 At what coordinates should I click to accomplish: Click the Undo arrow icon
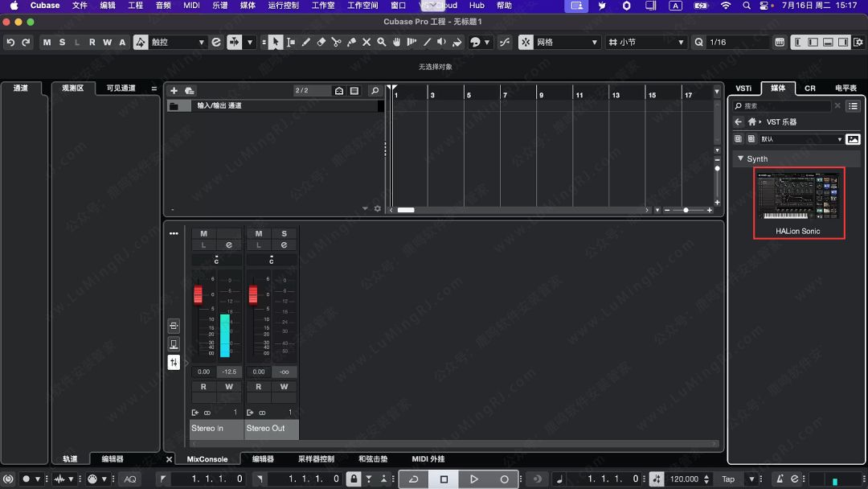click(10, 43)
